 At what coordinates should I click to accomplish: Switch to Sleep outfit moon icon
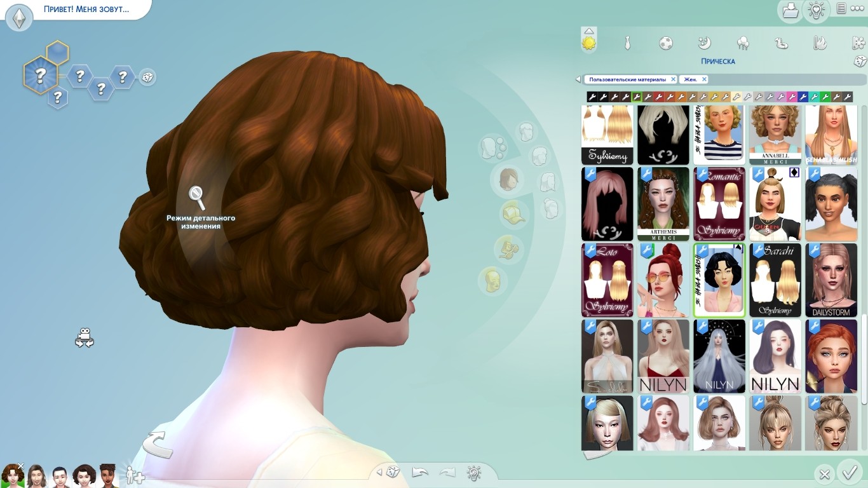pos(704,43)
